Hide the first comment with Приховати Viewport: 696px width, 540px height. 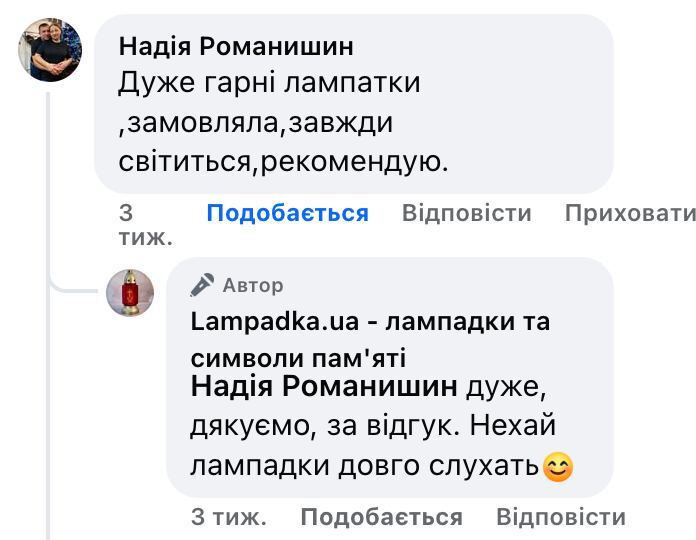click(x=629, y=213)
